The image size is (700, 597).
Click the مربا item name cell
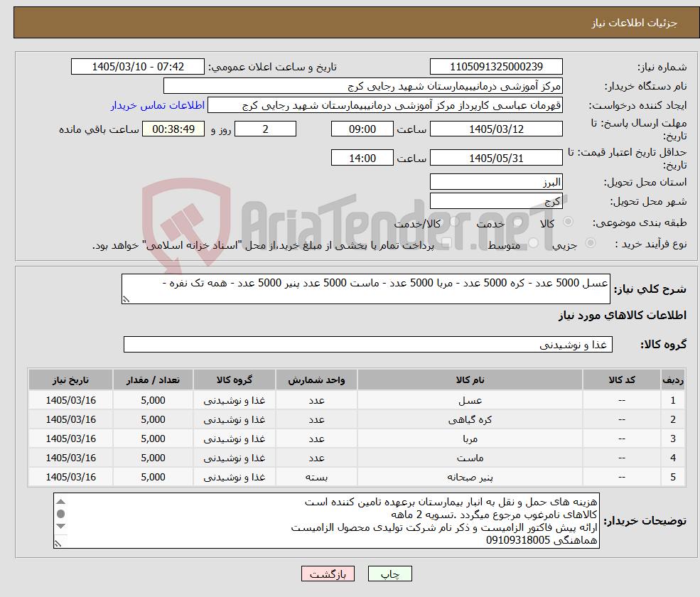point(470,439)
